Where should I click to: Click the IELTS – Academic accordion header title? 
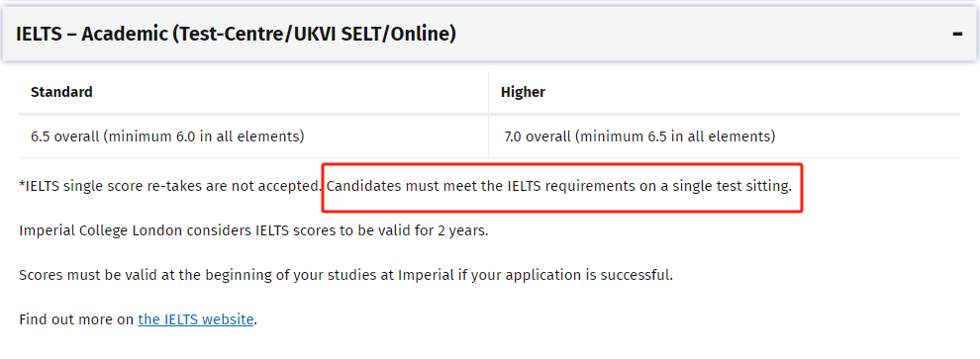point(237,34)
